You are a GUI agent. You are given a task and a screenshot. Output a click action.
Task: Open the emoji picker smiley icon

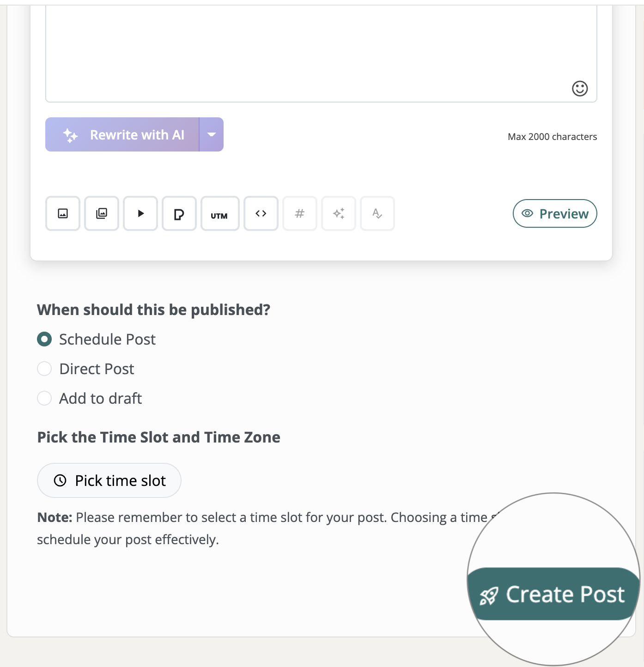pos(581,88)
